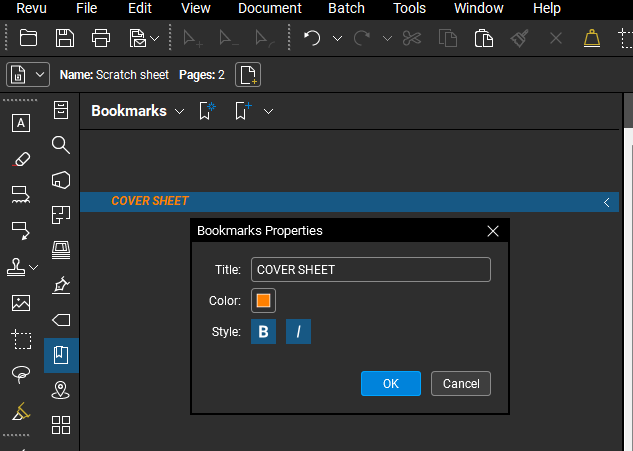Open the Revu menu
The width and height of the screenshot is (633, 451).
(x=31, y=8)
